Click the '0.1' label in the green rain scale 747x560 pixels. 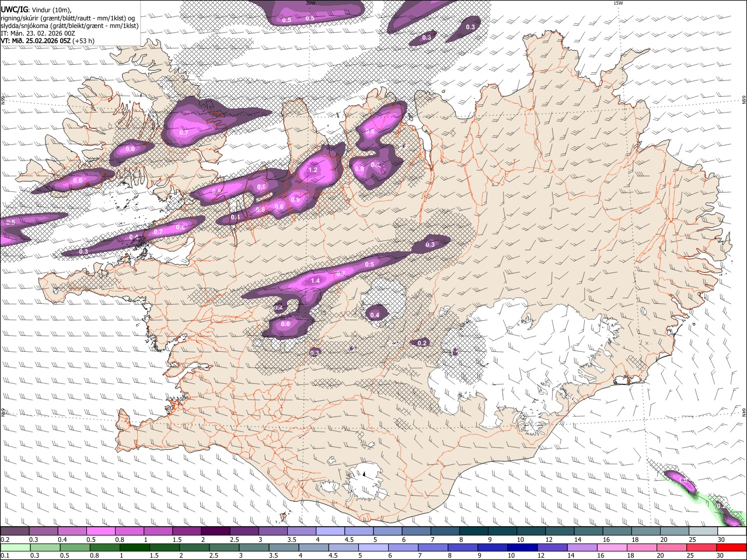pyautogui.click(x=5, y=556)
